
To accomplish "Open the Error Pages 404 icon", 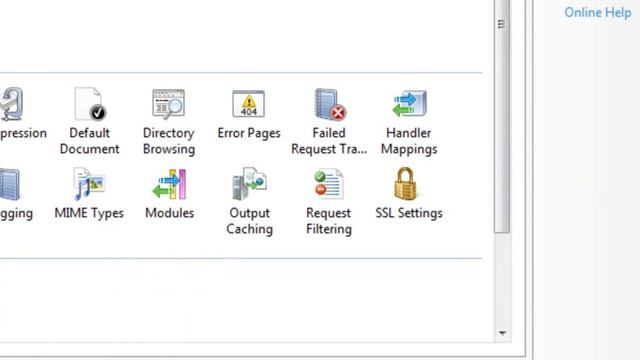I will pos(249,104).
